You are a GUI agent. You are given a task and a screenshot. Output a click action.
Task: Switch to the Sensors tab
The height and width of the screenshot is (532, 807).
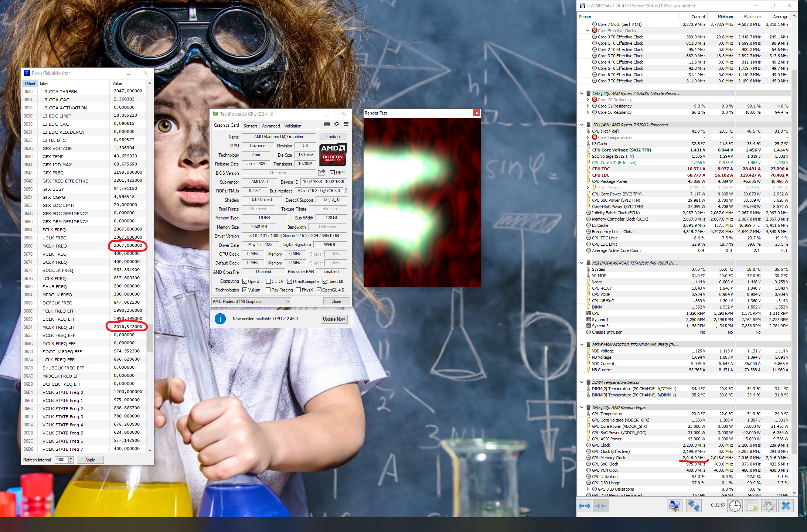(x=250, y=126)
